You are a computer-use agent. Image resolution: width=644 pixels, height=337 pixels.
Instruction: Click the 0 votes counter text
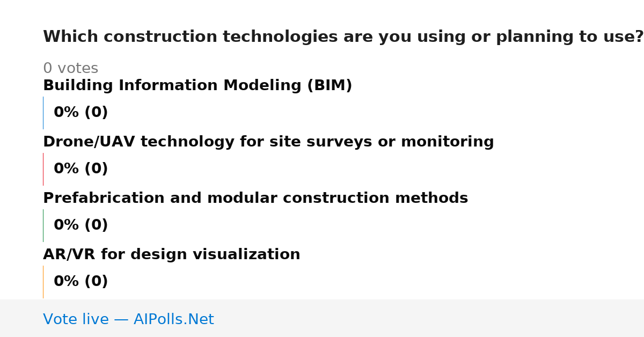[70, 69]
